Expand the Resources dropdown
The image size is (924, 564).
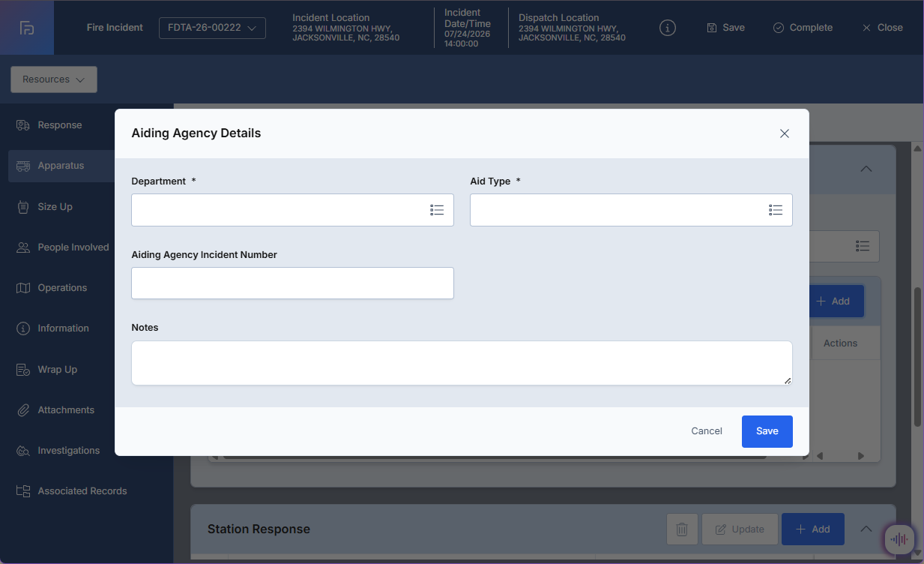[54, 79]
